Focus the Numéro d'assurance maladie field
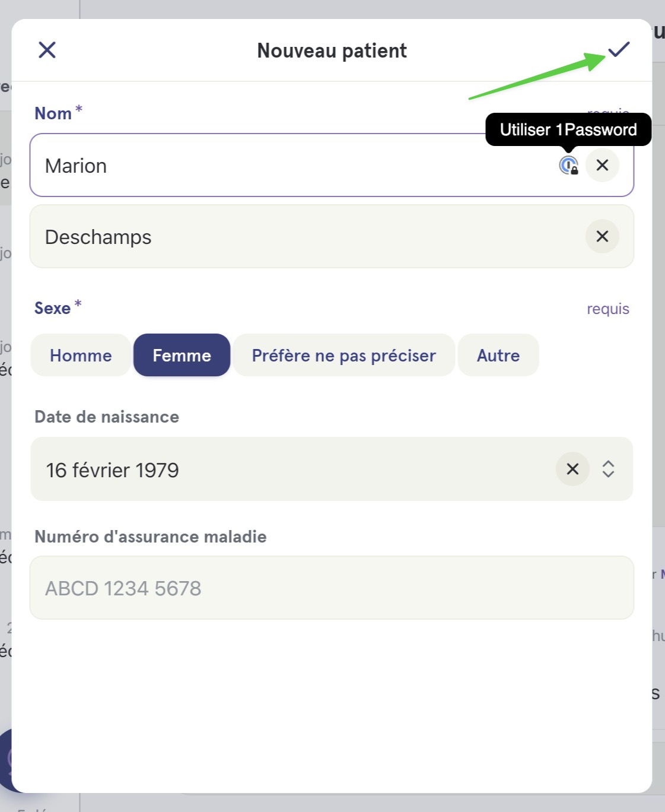The height and width of the screenshot is (812, 665). coord(332,588)
